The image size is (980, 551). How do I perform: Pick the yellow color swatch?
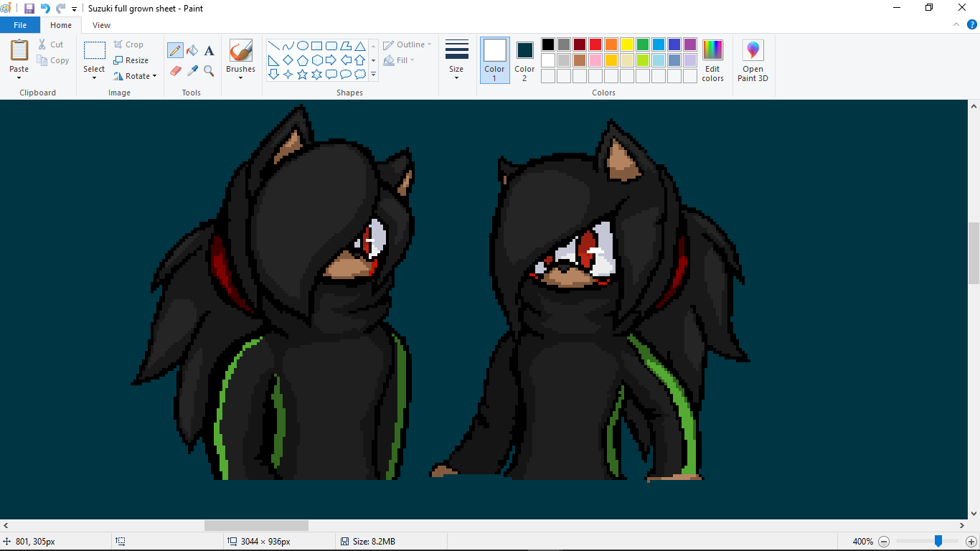click(627, 44)
